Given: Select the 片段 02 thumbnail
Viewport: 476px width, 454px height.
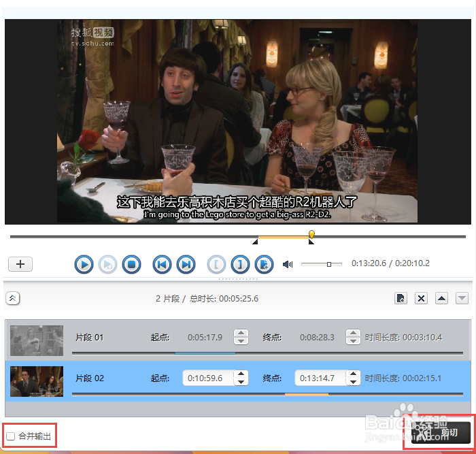Looking at the screenshot, I should [37, 381].
